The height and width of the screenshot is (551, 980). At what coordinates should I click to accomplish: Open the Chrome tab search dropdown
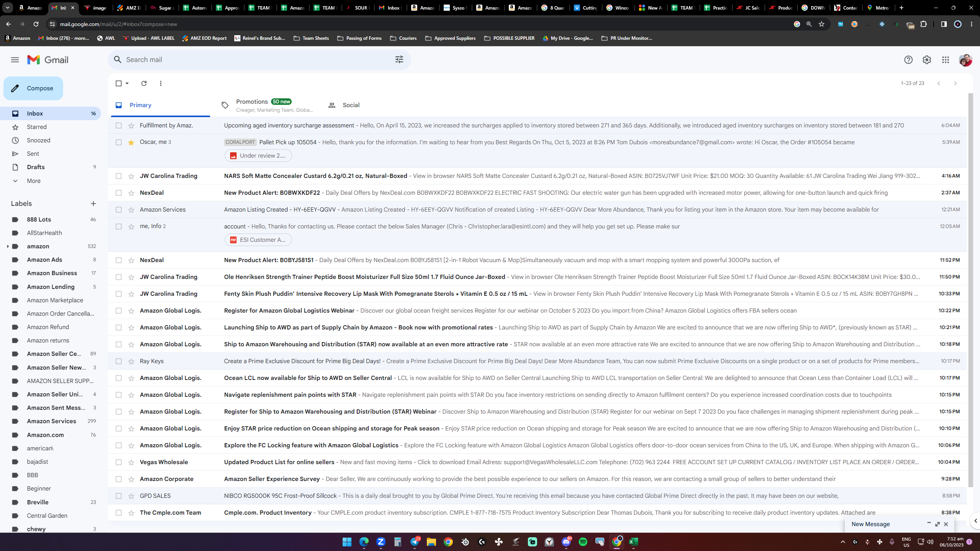[8, 8]
